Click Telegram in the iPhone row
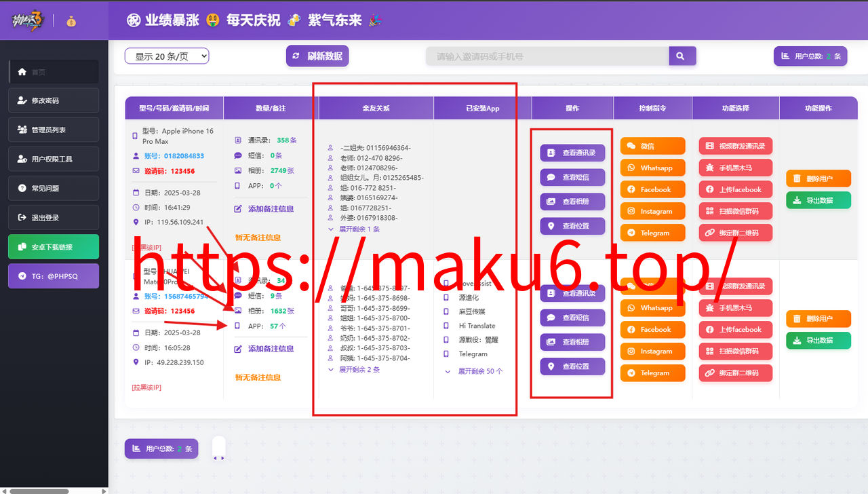The width and height of the screenshot is (868, 494). (x=652, y=233)
